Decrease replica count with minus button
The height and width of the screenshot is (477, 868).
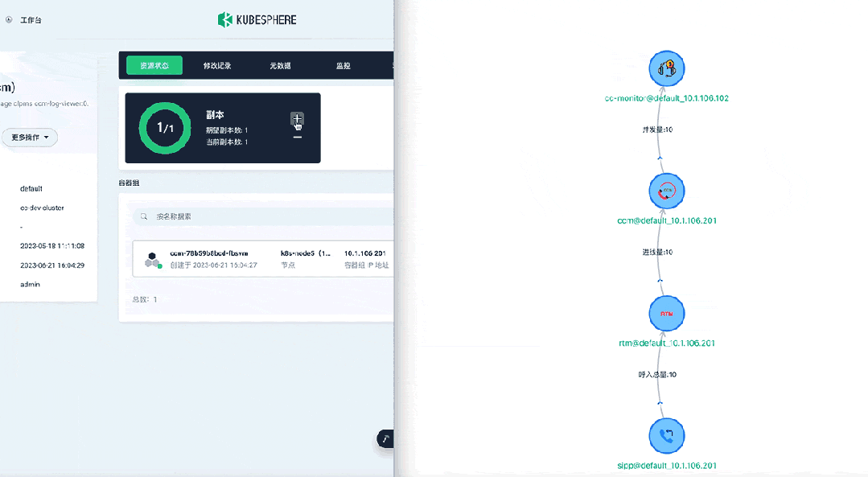click(297, 138)
